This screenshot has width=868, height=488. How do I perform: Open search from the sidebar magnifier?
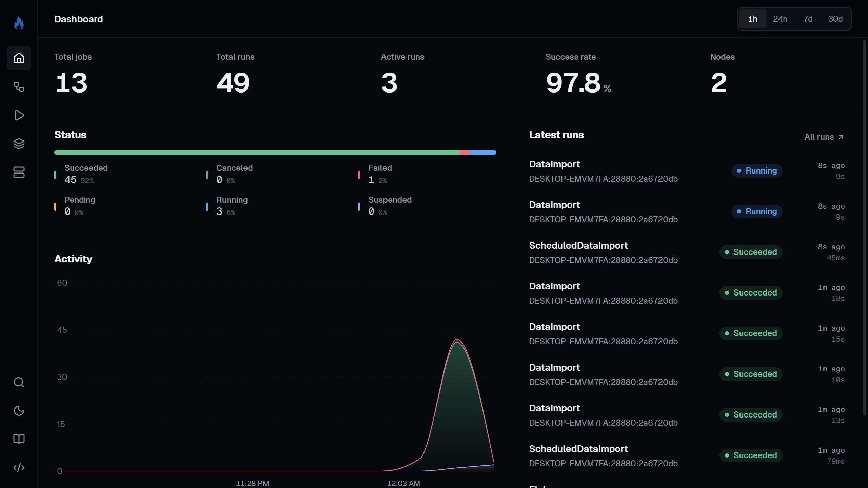(19, 382)
